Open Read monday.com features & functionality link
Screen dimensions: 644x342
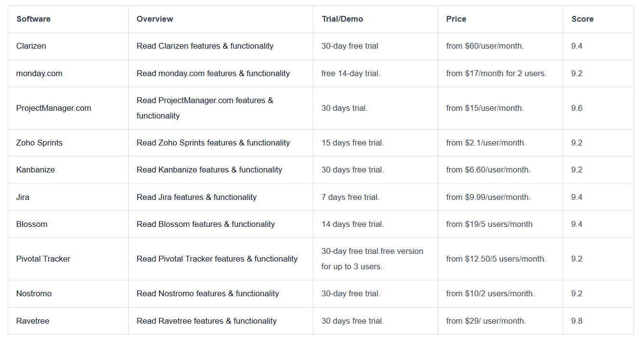[213, 74]
